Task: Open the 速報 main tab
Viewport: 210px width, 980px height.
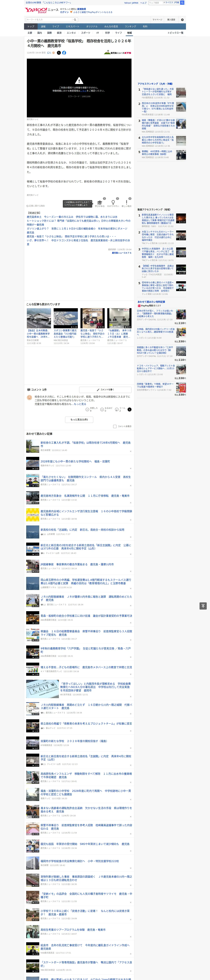Action: (x=43, y=27)
